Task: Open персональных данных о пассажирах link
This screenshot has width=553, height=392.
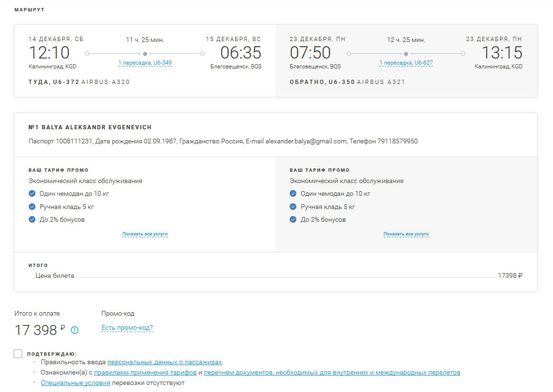Action: (x=165, y=362)
